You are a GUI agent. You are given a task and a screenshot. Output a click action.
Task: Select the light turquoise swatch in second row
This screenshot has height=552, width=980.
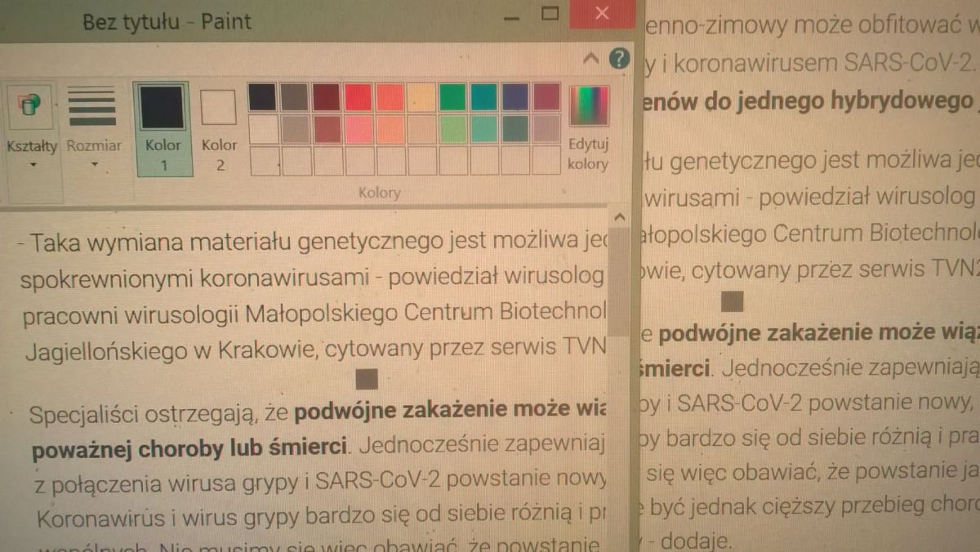(483, 129)
